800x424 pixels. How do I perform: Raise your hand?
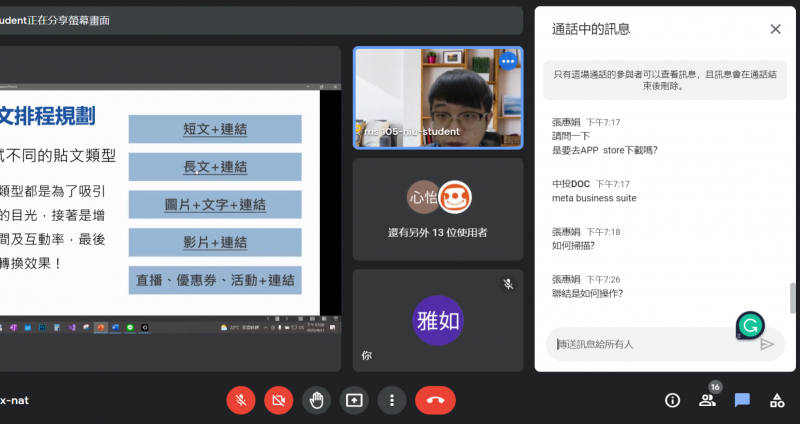tap(316, 401)
